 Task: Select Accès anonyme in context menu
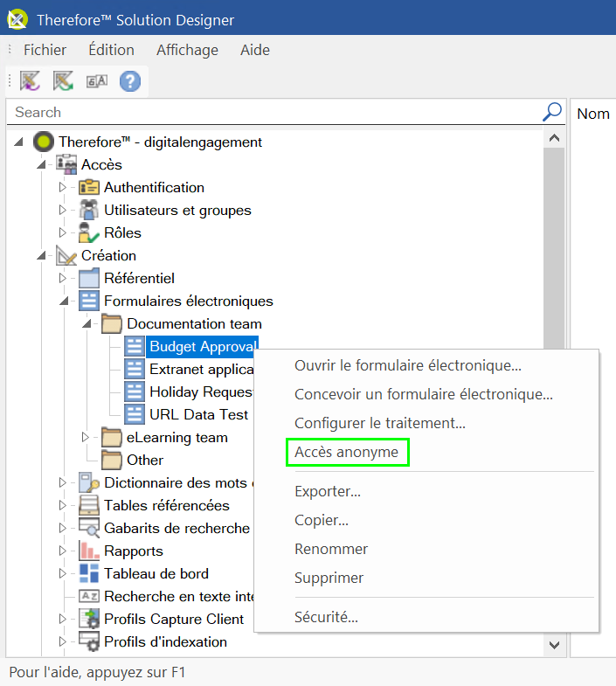(426, 452)
